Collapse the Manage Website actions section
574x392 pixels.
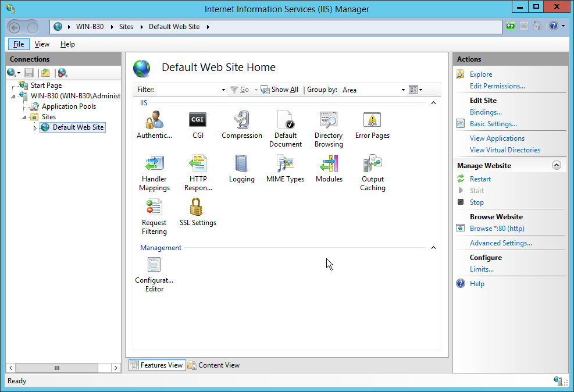[x=557, y=166]
